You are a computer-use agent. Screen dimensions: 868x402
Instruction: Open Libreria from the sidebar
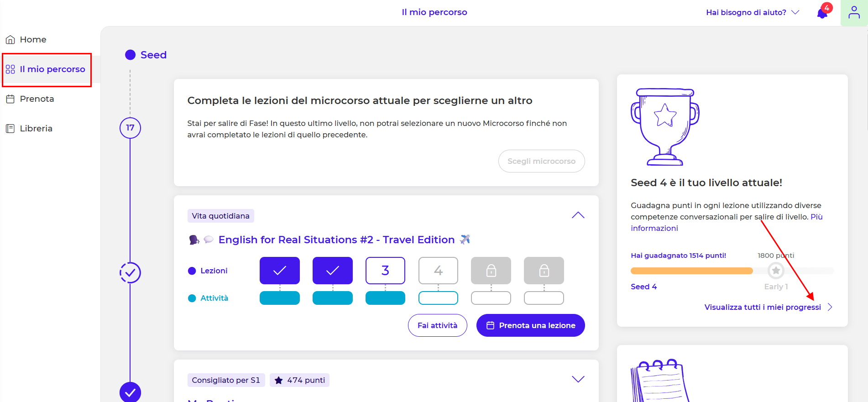pyautogui.click(x=36, y=129)
